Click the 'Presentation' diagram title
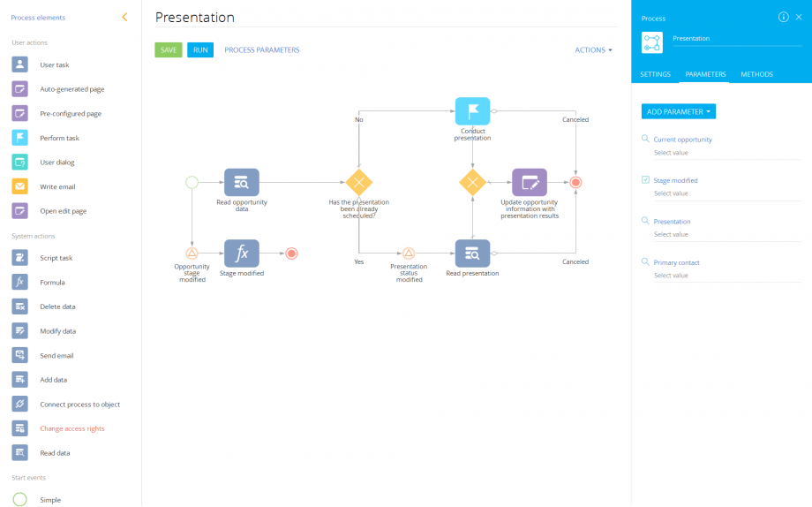Image resolution: width=812 pixels, height=507 pixels. 195,17
